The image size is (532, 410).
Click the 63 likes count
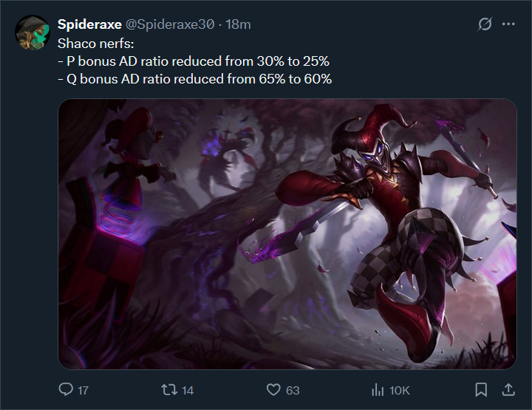click(293, 390)
